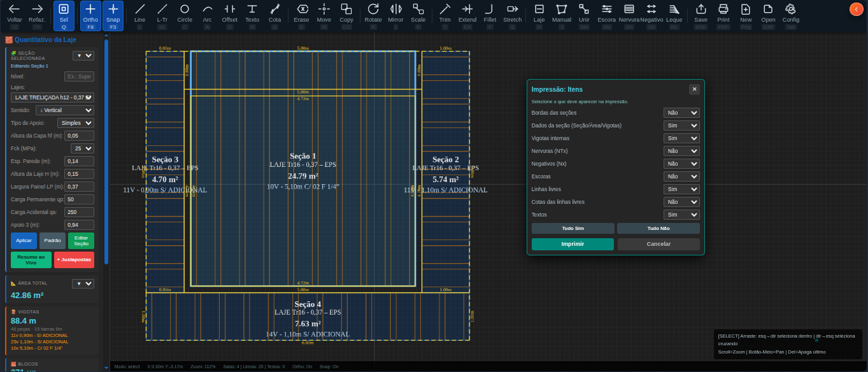
Task: Choose the Stretch tool
Action: (x=512, y=16)
